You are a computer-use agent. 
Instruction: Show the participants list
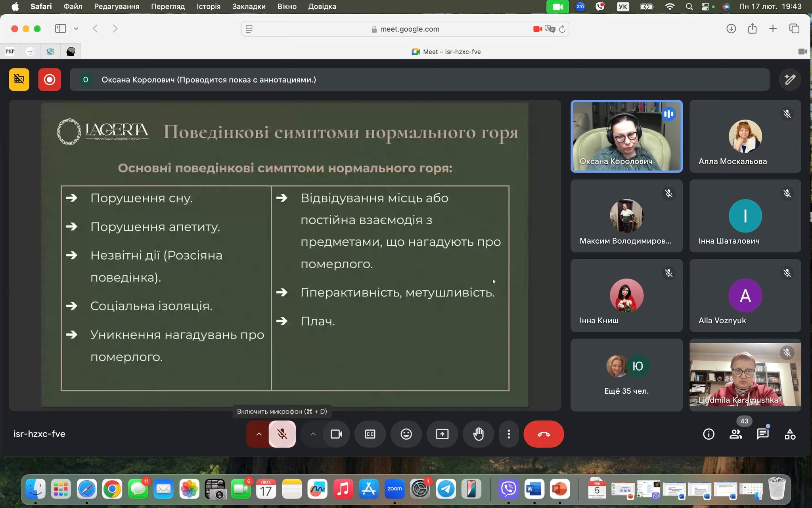[x=735, y=434]
